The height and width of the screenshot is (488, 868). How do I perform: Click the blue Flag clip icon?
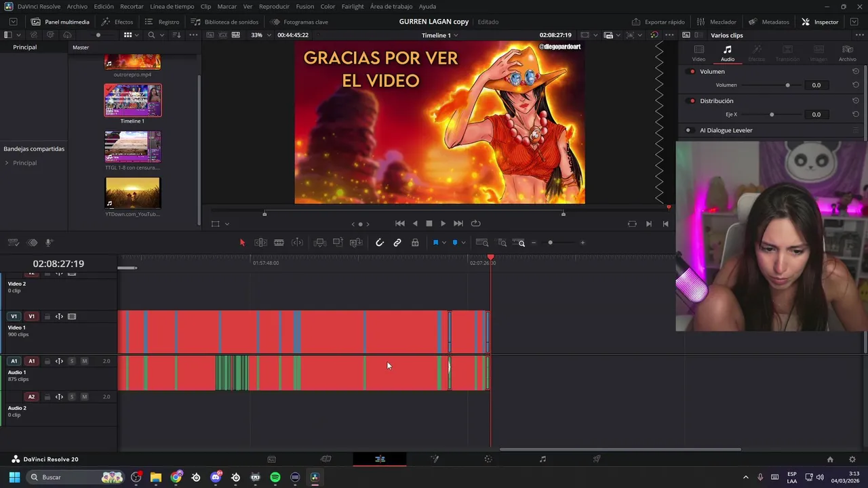(435, 243)
